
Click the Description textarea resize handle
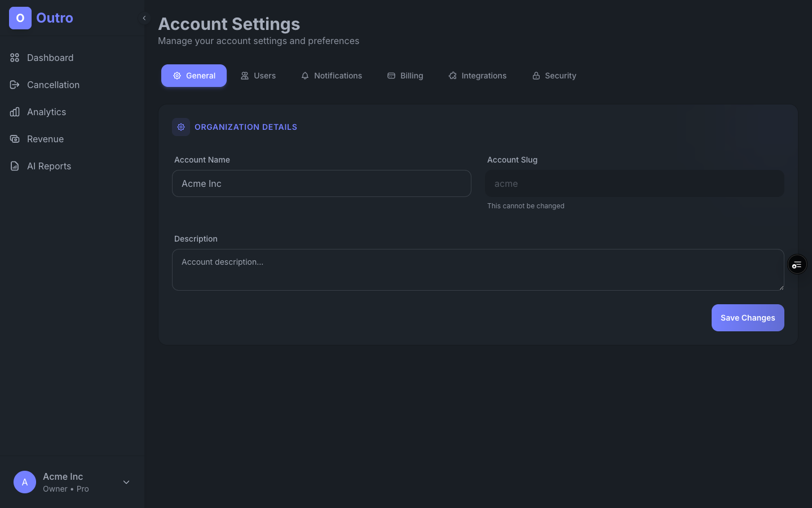781,287
